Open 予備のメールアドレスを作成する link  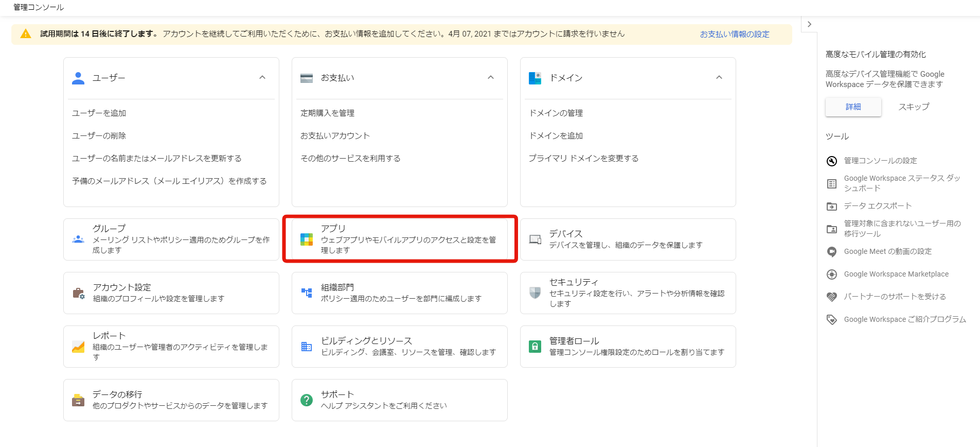tap(169, 181)
